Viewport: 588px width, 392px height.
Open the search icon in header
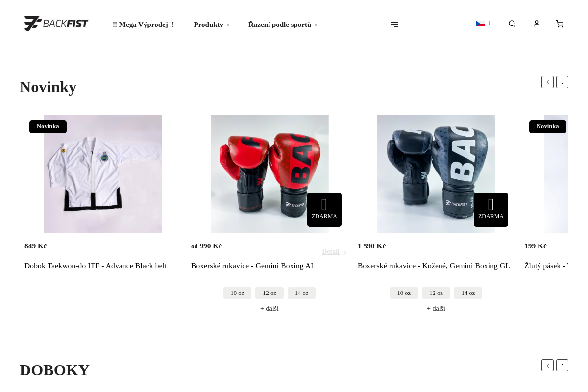[512, 24]
